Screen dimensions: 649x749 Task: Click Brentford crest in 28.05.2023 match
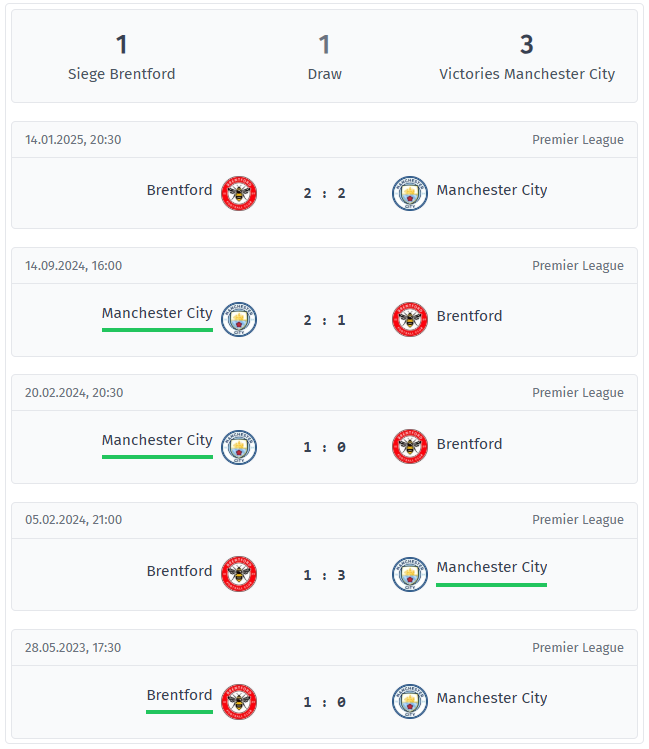pyautogui.click(x=239, y=701)
